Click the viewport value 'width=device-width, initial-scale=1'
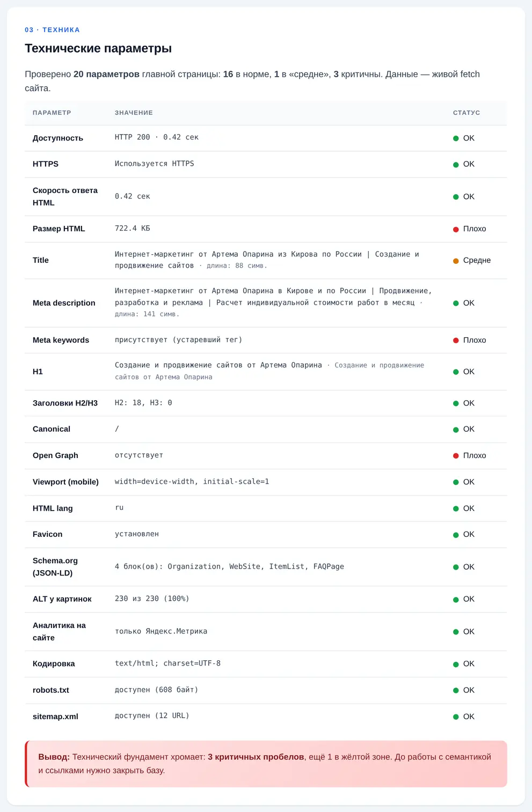532x812 pixels. 192,482
